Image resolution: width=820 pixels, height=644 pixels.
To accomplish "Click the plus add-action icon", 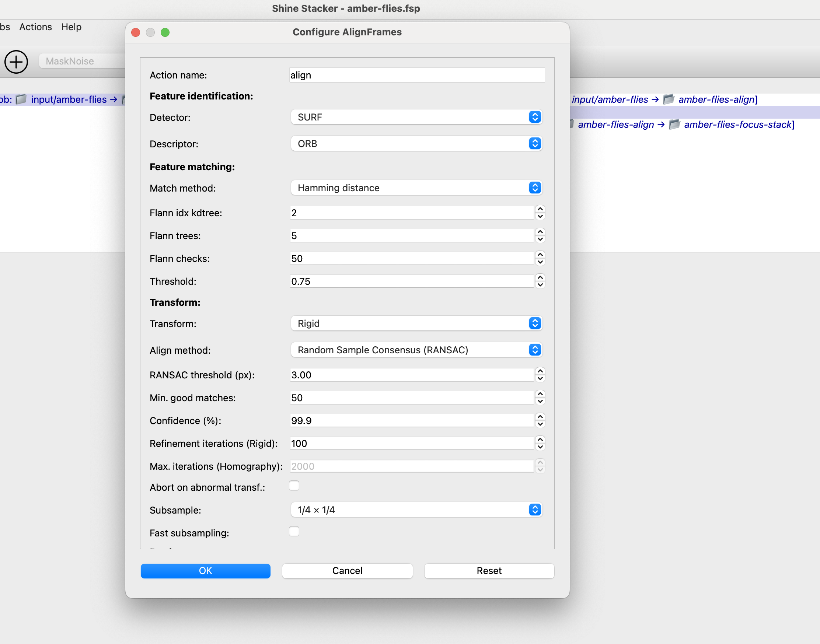I will 16,62.
